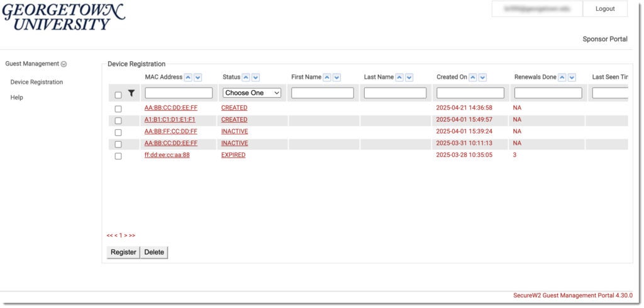Open the Status 'Choose One' dropdown
Screen dimensions: 644x308
click(x=252, y=93)
